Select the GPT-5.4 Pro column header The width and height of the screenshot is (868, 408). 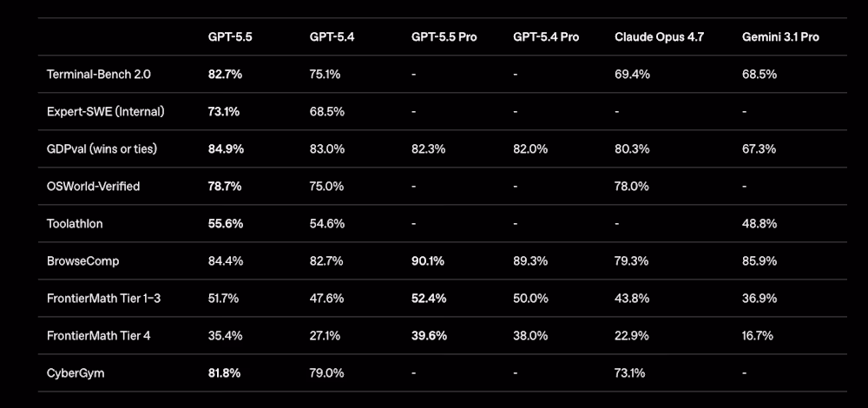point(546,37)
